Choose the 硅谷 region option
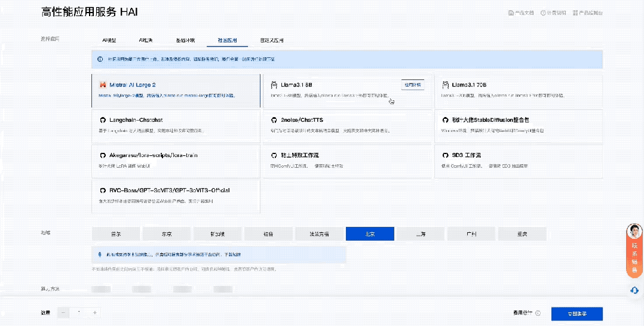This screenshot has width=644, height=326. 268,233
